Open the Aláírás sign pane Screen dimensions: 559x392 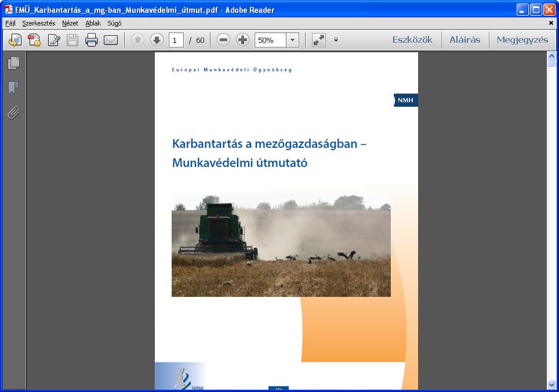pyautogui.click(x=465, y=40)
